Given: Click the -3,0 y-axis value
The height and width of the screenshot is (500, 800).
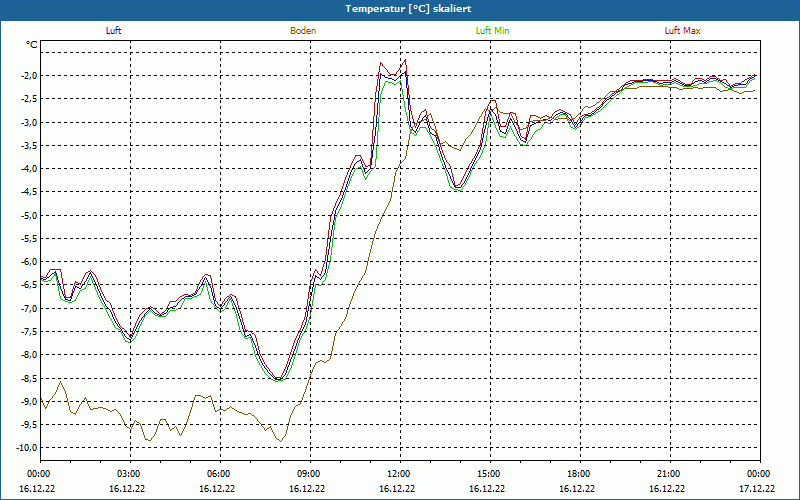Looking at the screenshot, I should pos(30,122).
